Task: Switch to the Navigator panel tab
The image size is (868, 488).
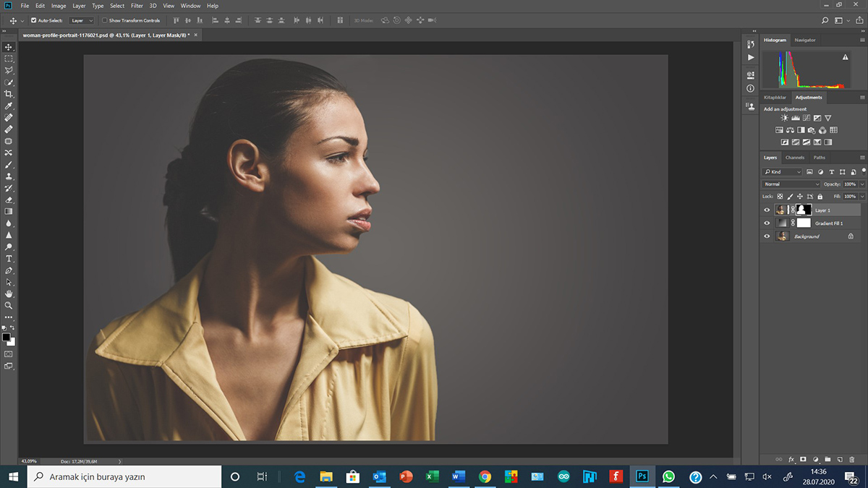Action: click(x=804, y=40)
